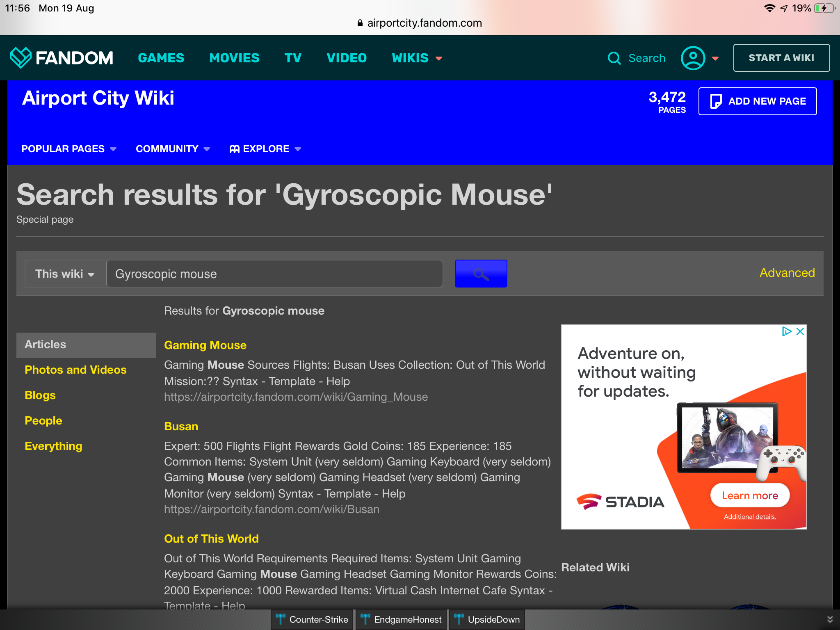Click the UpsideDown toolbar item
This screenshot has height=630, width=840.
487,619
